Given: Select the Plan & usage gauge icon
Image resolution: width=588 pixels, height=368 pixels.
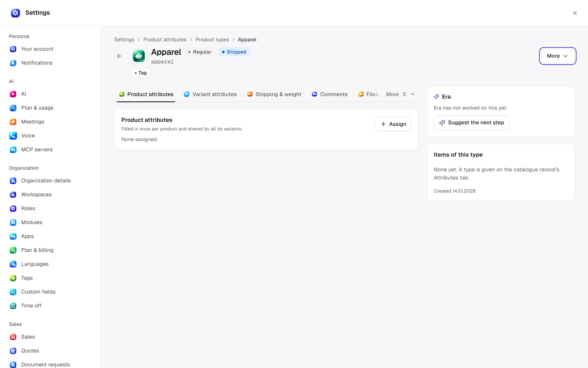Looking at the screenshot, I should click(x=13, y=108).
